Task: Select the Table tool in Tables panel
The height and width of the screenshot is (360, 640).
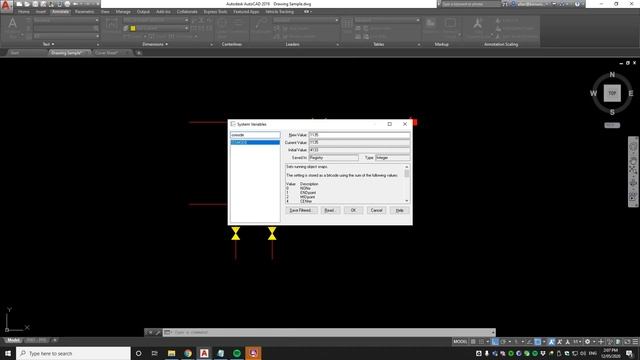Action: pyautogui.click(x=347, y=24)
